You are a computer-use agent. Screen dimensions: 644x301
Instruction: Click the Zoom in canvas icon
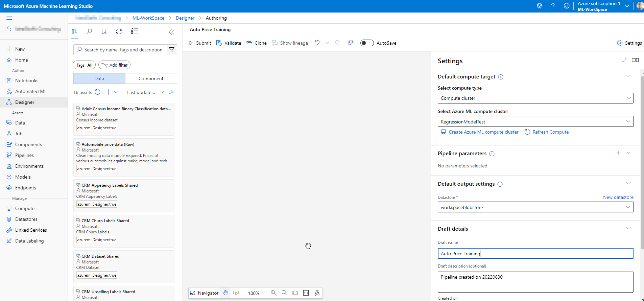click(x=273, y=293)
